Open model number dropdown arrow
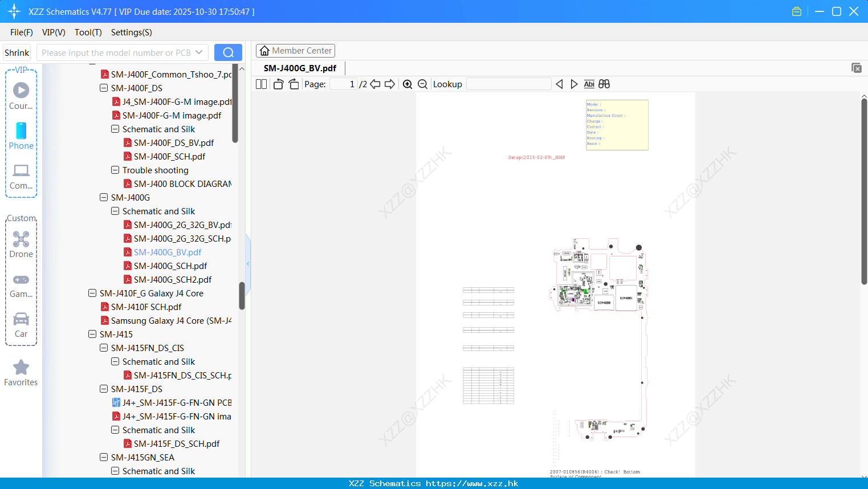This screenshot has width=868, height=489. tap(199, 52)
